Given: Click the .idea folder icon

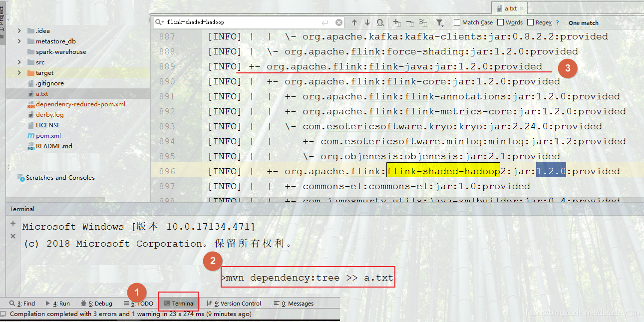Looking at the screenshot, I should point(31,30).
